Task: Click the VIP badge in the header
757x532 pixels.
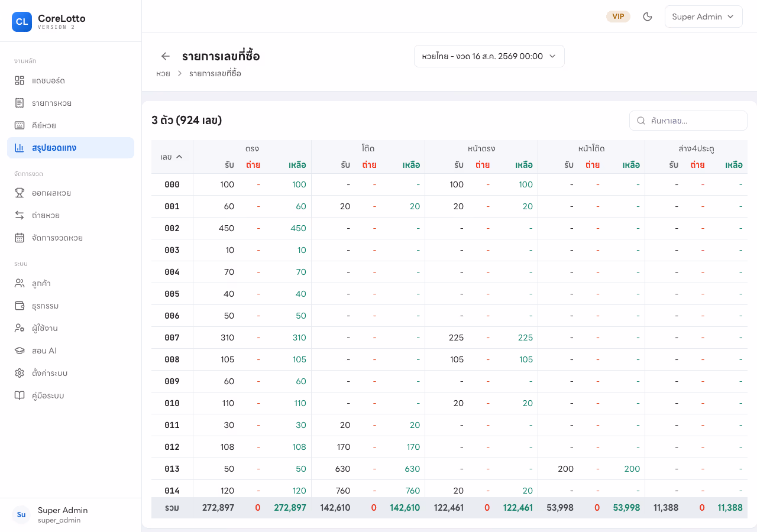Action: (618, 17)
